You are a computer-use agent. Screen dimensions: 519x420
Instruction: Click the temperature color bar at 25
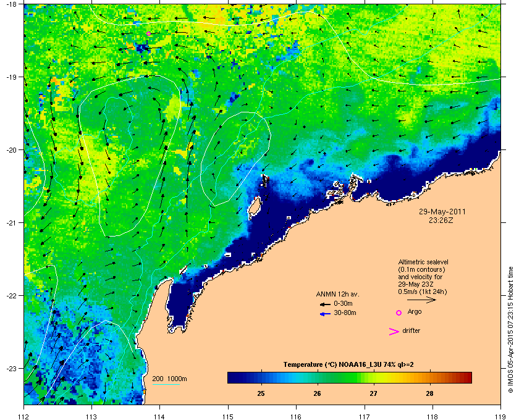[x=261, y=377]
